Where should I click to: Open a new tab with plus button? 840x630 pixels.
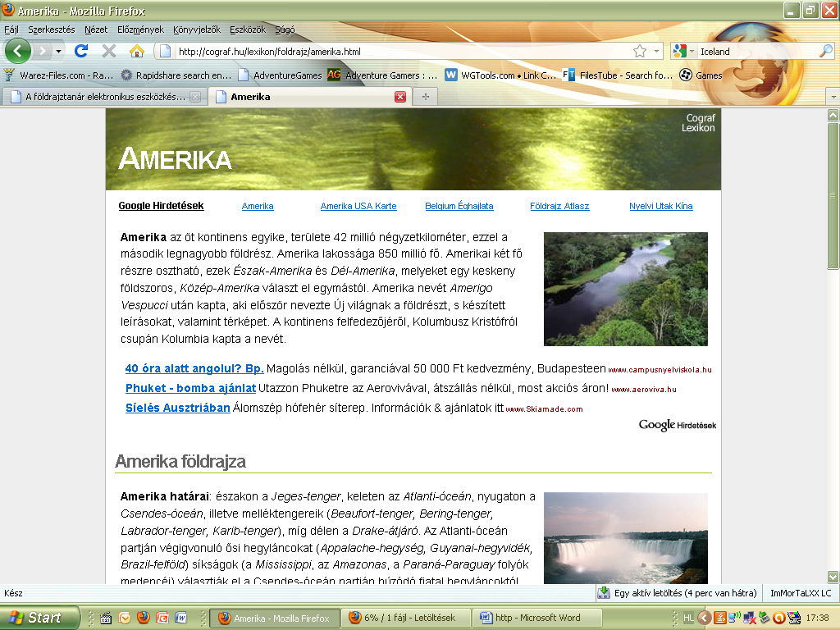pyautogui.click(x=426, y=97)
